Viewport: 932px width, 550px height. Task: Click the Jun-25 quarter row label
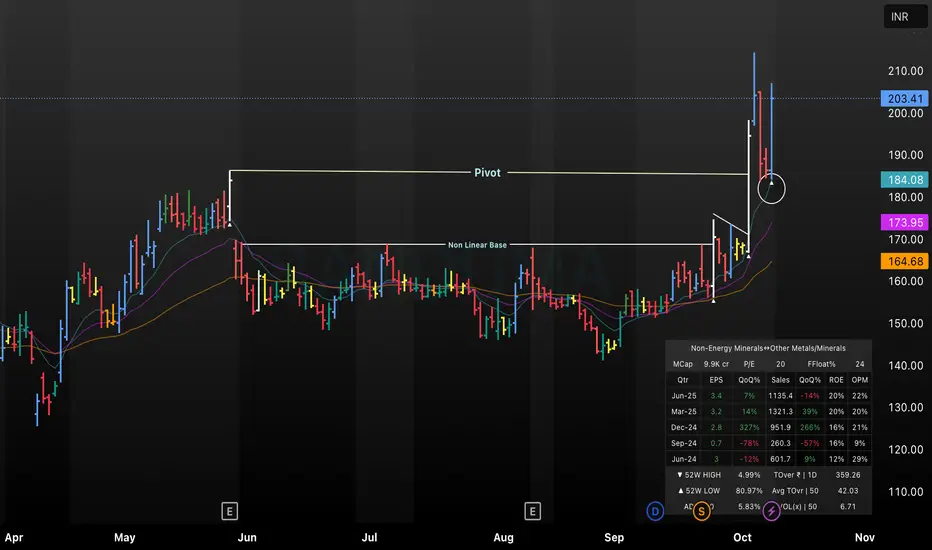click(684, 395)
